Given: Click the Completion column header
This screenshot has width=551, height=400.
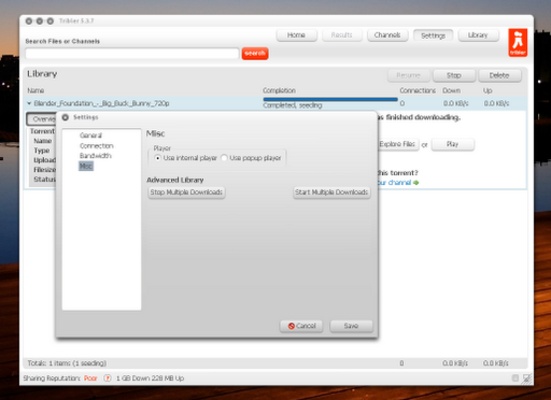Looking at the screenshot, I should [279, 90].
